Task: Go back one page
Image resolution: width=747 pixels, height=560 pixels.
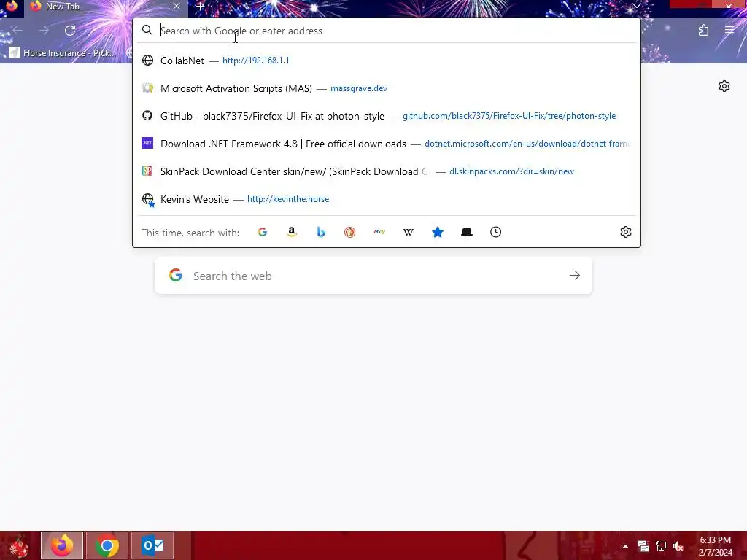Action: coord(18,31)
